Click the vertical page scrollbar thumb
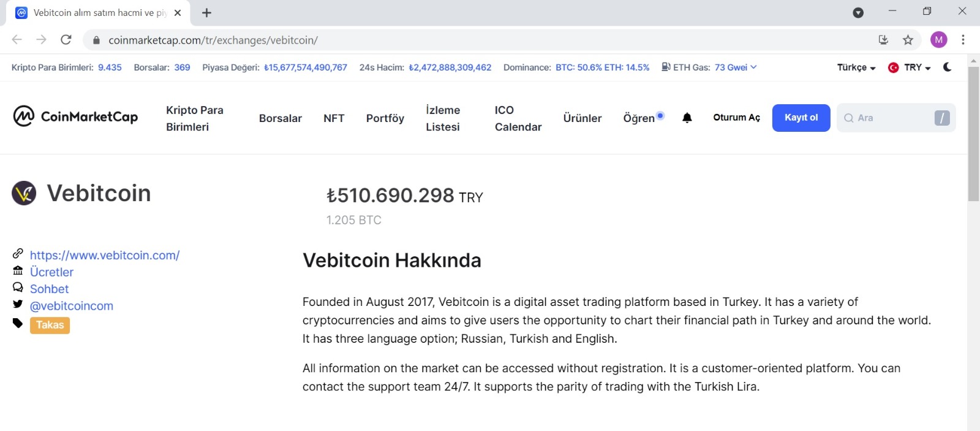Screen dimensions: 980x431 coord(973,133)
